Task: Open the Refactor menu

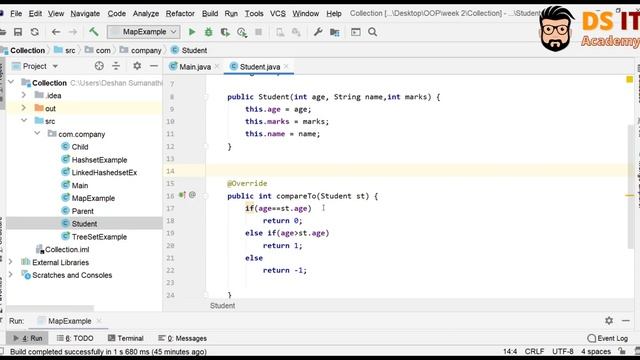Action: 180,13
